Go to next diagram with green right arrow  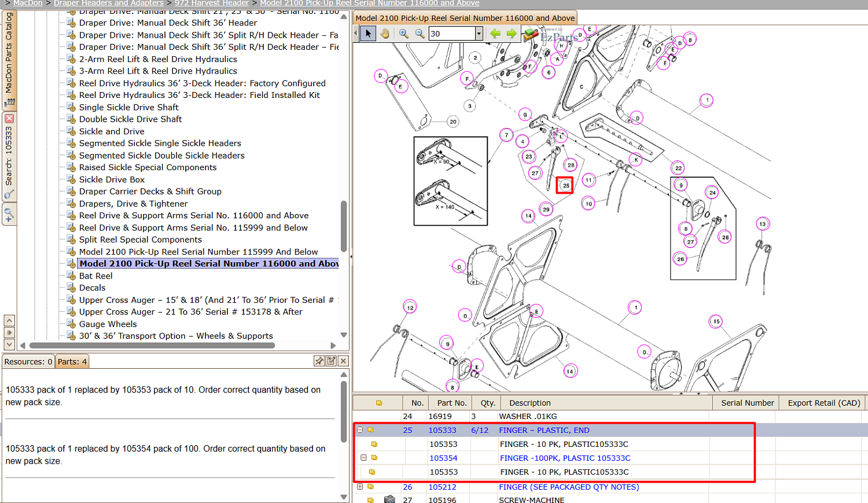(512, 34)
